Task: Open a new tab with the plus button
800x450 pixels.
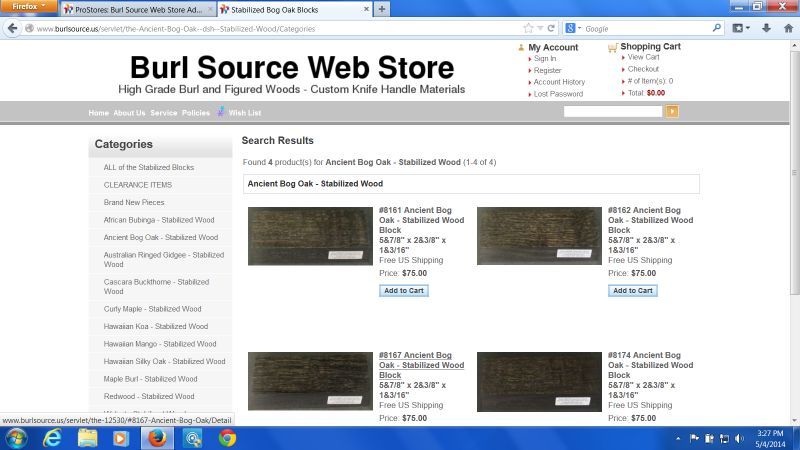Action: 382,9
